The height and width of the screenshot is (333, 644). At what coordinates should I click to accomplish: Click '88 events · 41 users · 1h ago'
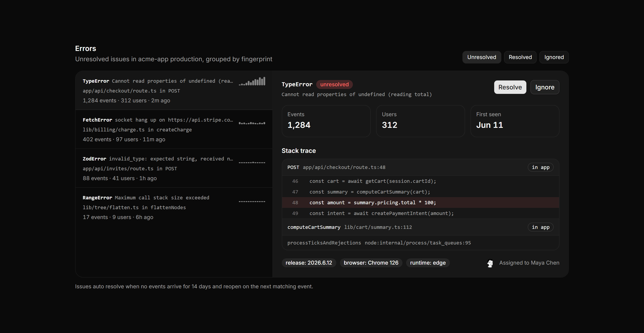[x=120, y=178]
